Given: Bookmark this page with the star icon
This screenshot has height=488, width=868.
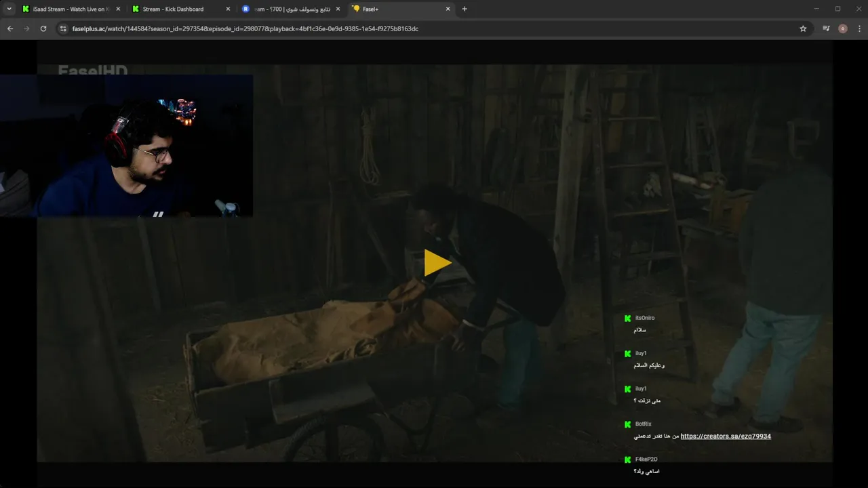Looking at the screenshot, I should pos(803,28).
